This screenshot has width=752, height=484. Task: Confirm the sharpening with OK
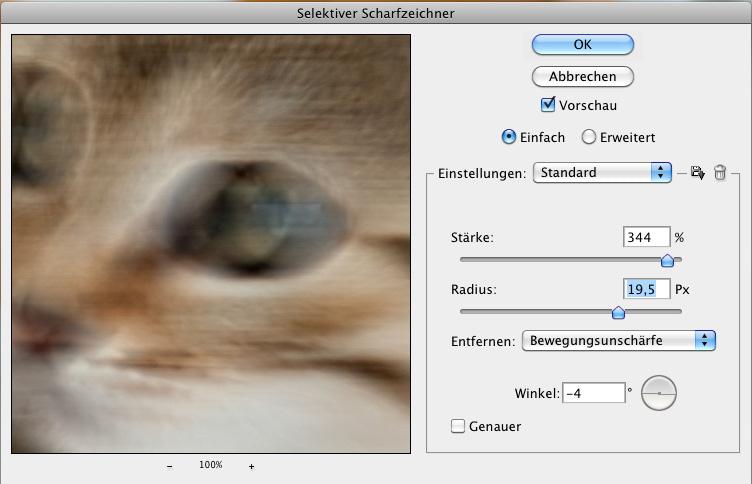[x=583, y=45]
